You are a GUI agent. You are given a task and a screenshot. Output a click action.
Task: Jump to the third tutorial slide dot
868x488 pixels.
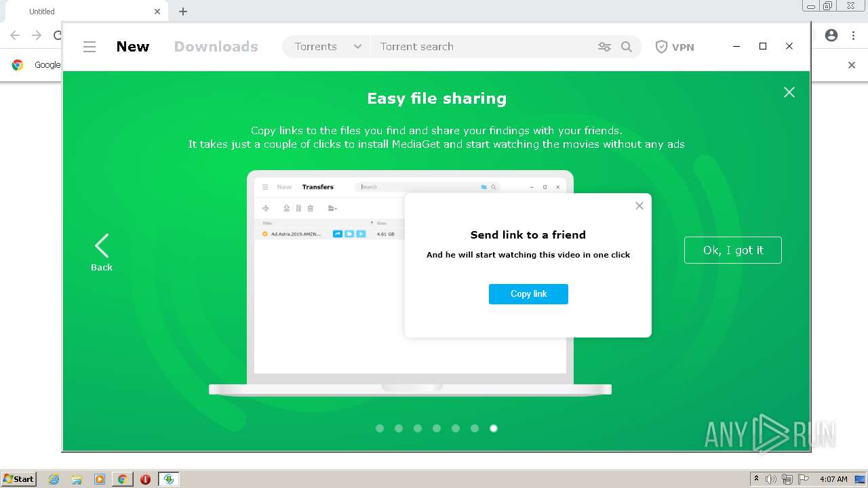click(x=418, y=428)
